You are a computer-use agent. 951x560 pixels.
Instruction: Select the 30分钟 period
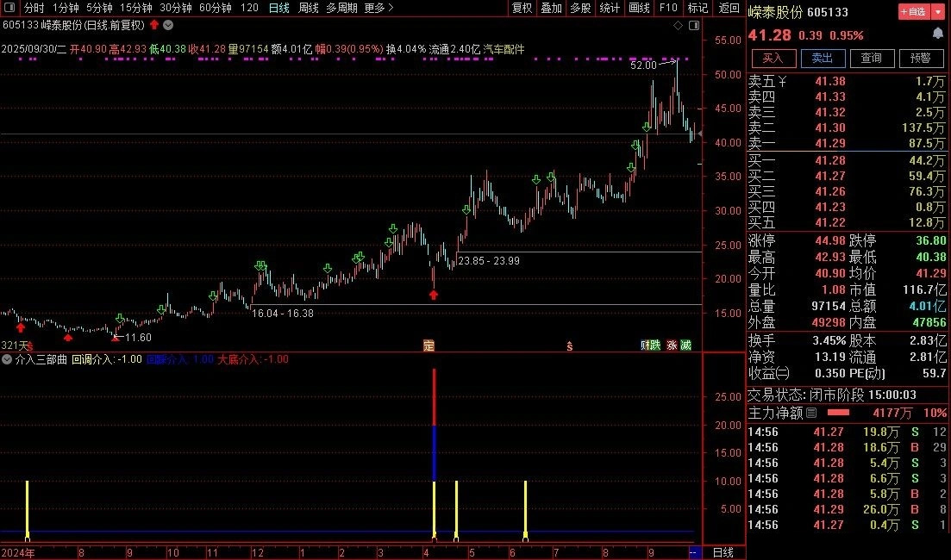175,8
